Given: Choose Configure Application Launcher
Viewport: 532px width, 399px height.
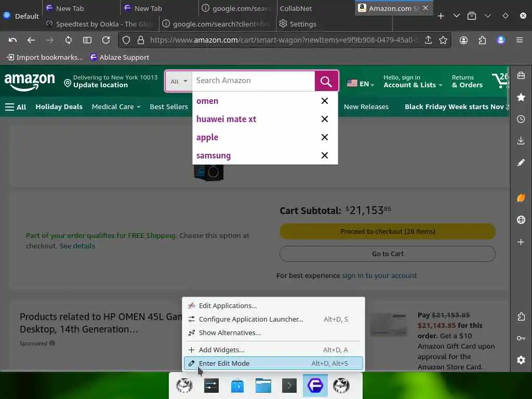Looking at the screenshot, I should click(x=273, y=320).
